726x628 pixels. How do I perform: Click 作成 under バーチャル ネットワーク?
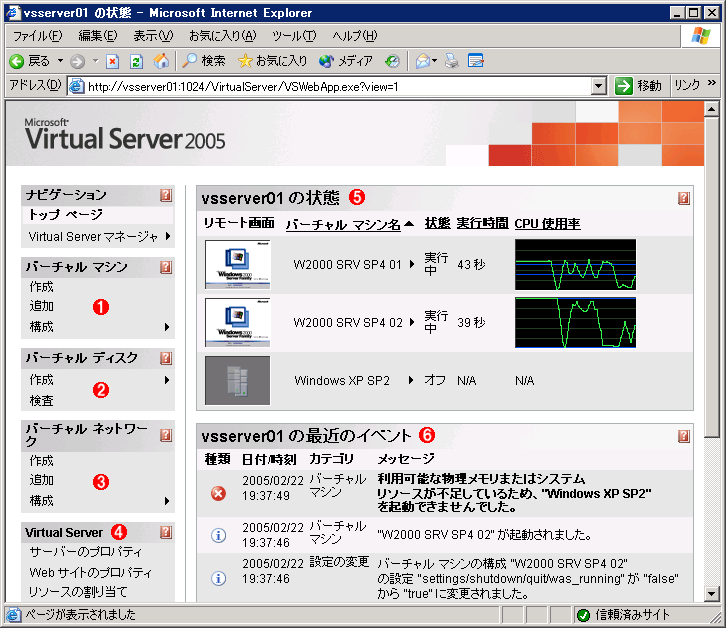tap(42, 461)
